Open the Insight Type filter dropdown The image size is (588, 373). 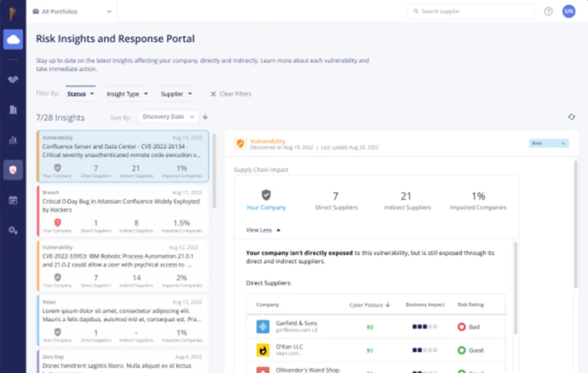tap(127, 94)
